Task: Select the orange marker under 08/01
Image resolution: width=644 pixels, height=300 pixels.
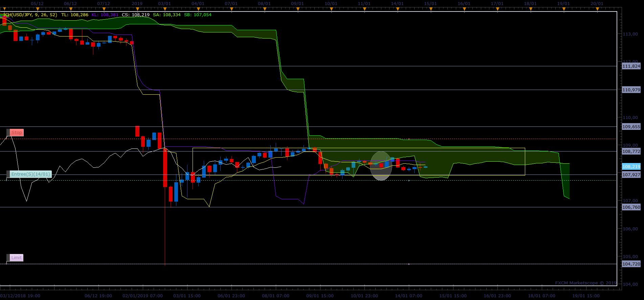Action: (265, 9)
